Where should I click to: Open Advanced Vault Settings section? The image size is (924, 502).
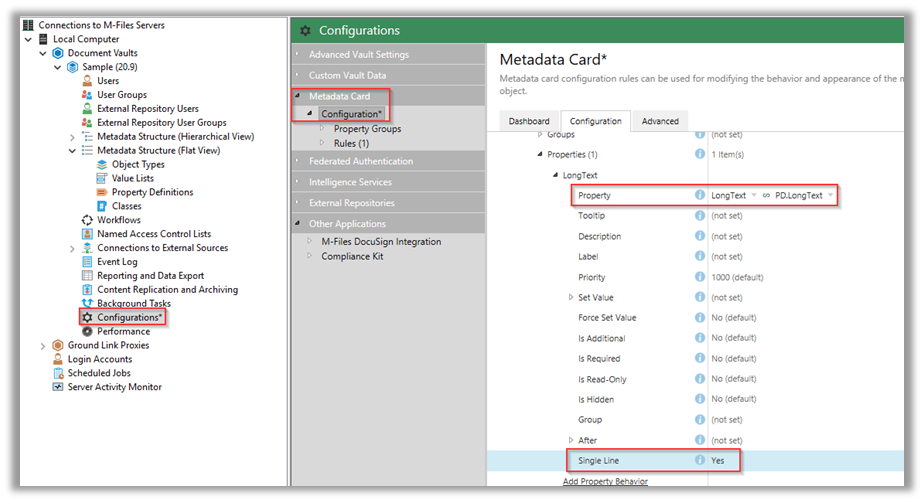point(388,54)
